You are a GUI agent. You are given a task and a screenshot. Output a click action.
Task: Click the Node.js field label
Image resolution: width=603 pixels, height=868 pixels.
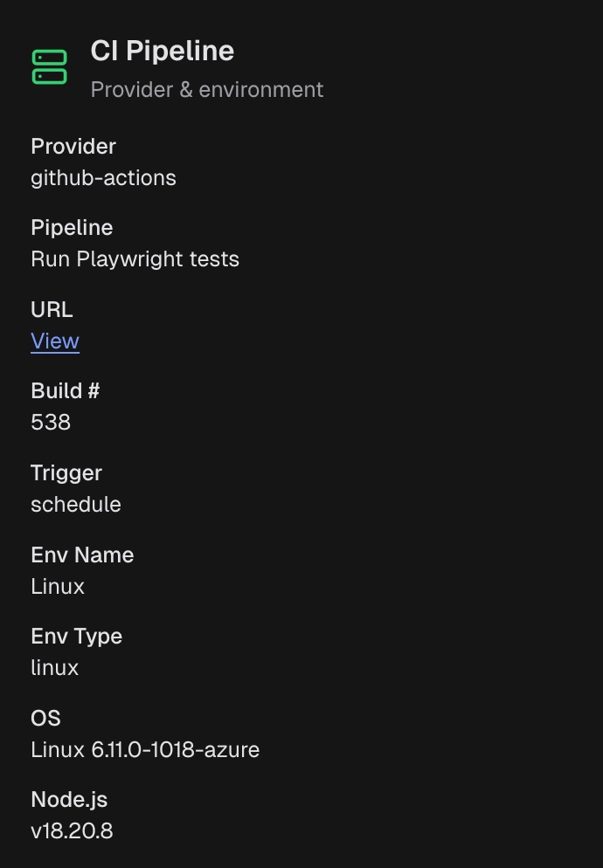(69, 799)
